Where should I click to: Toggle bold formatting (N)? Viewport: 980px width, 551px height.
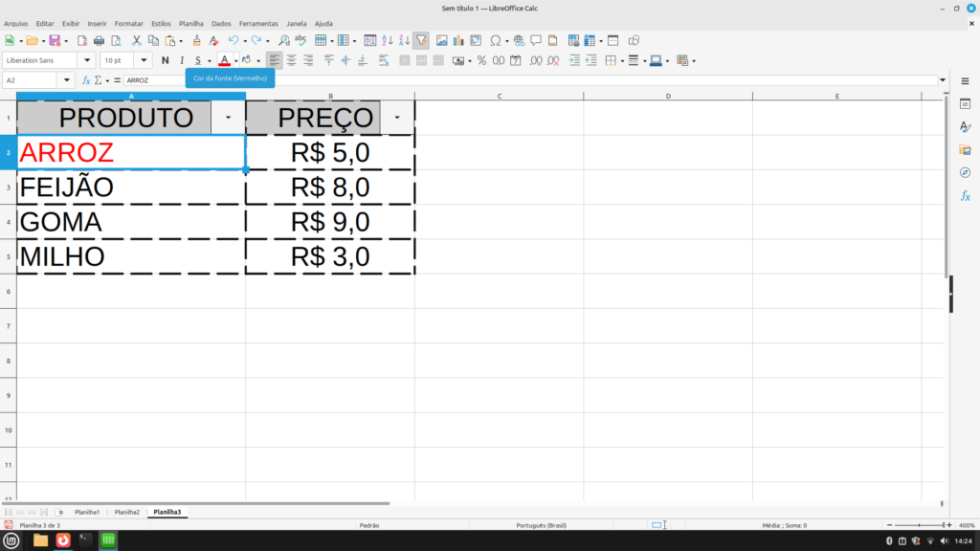166,60
